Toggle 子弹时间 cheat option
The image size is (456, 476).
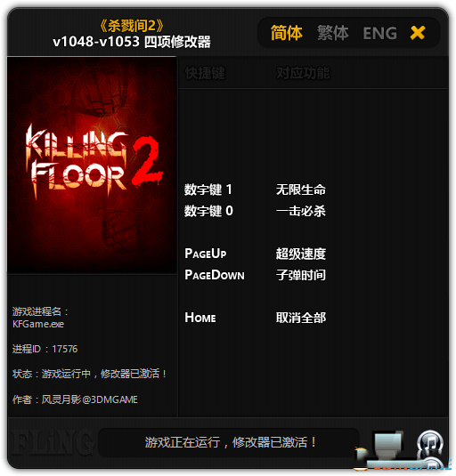[301, 275]
